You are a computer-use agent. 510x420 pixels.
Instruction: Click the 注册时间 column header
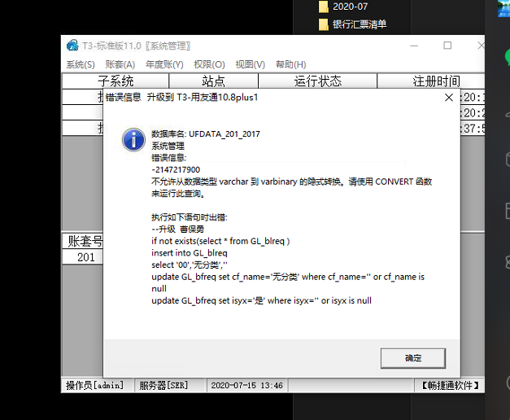point(431,81)
